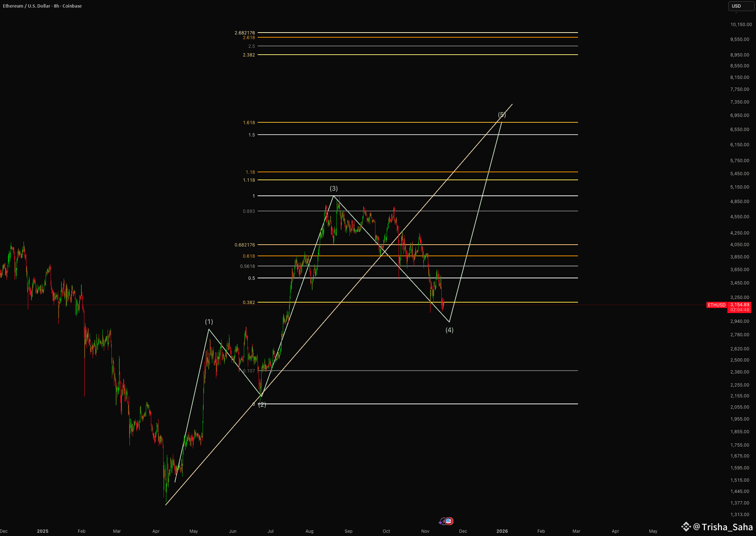
Task: Click the 2026 label on time axis
Action: click(x=502, y=531)
